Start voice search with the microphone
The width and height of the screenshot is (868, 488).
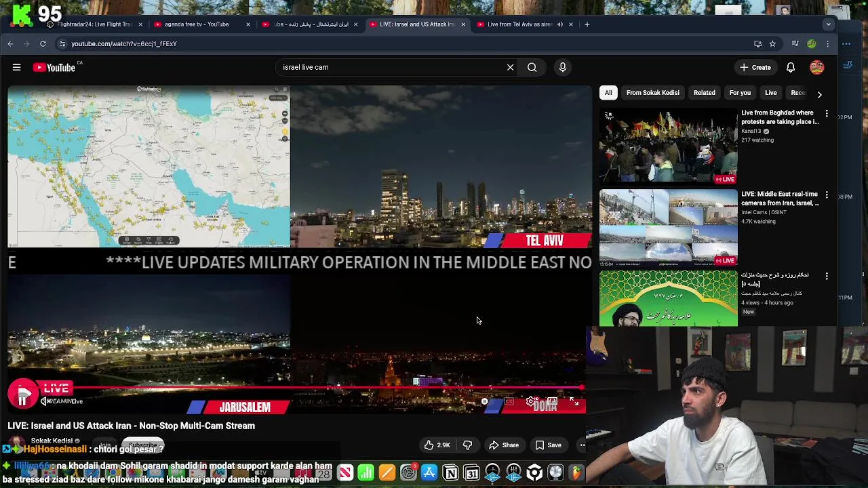coord(562,67)
